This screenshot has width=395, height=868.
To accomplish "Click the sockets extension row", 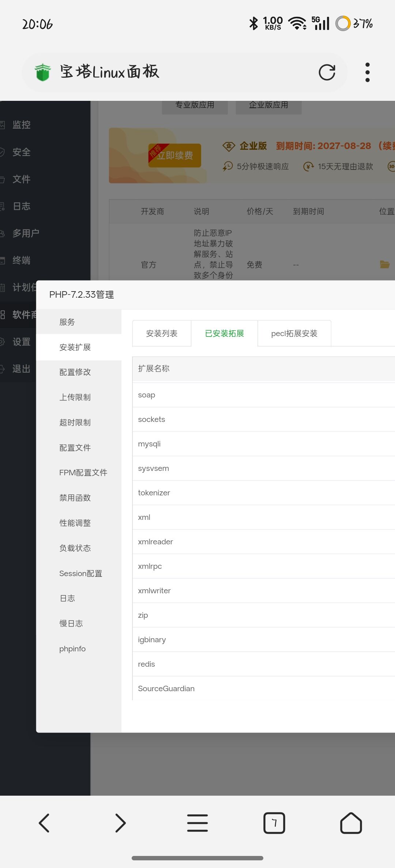I will 264,419.
